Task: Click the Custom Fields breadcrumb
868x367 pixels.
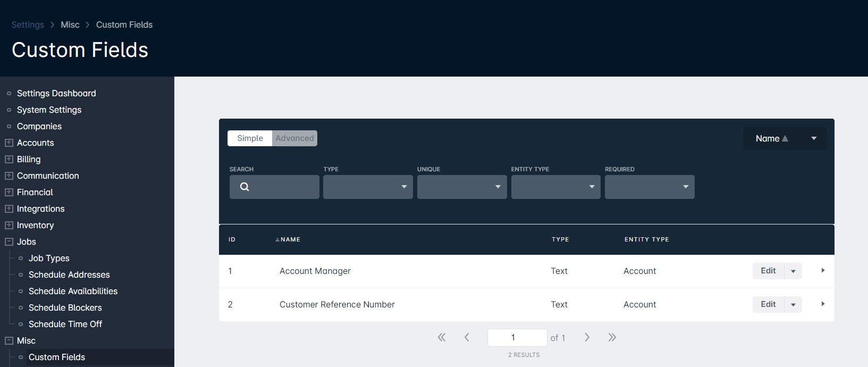Action: coord(124,24)
